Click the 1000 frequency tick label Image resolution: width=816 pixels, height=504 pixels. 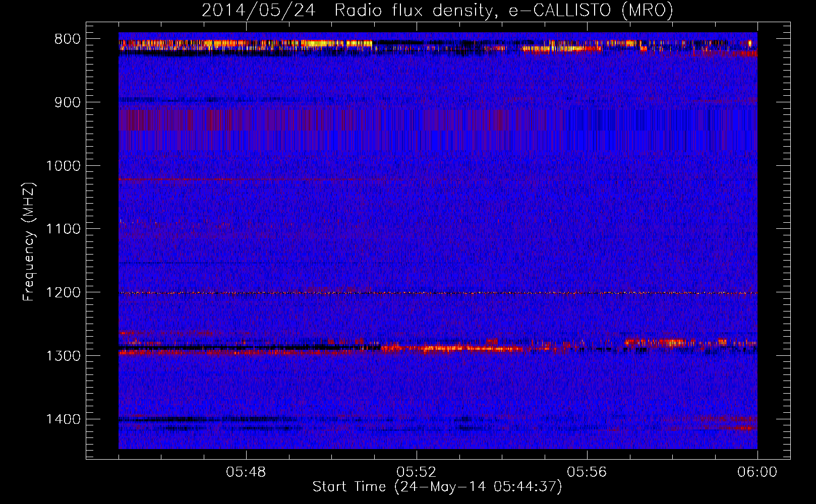[x=63, y=166]
